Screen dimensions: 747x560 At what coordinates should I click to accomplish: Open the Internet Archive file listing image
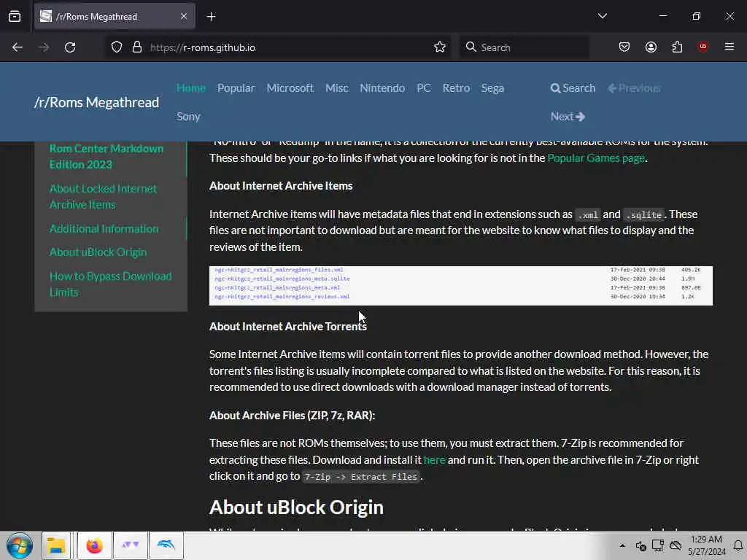[x=461, y=286]
